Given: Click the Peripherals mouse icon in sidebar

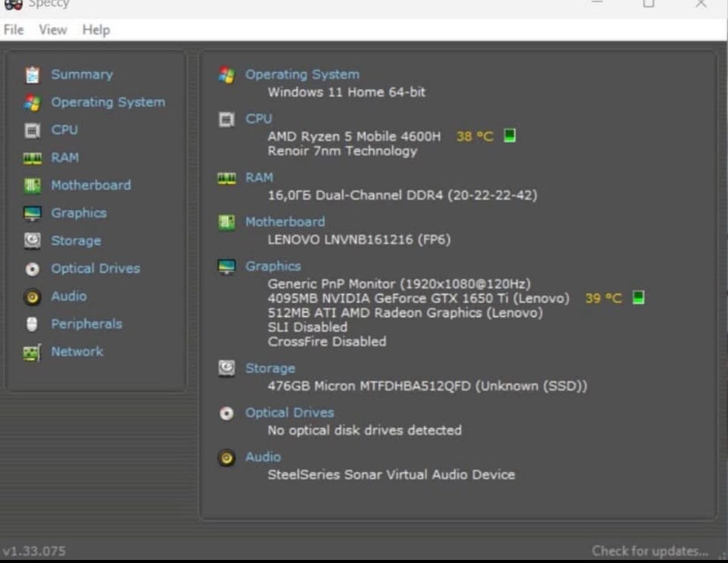Looking at the screenshot, I should tap(32, 324).
